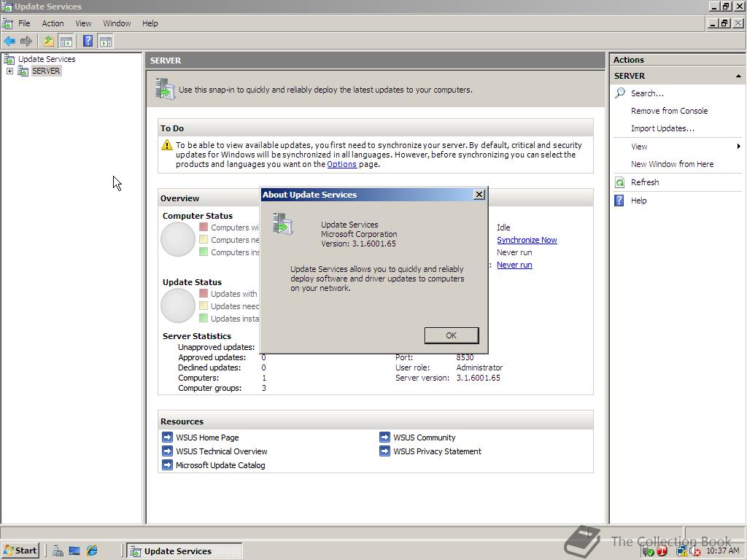Viewport: 747px width, 560px height.
Task: Click the Synchronize Now link
Action: point(527,240)
